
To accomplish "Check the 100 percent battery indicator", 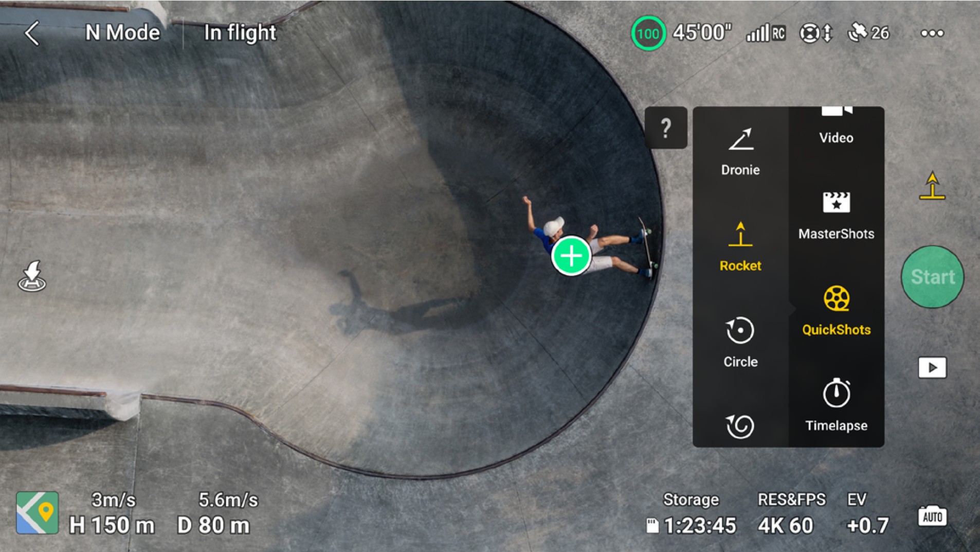I will (648, 33).
